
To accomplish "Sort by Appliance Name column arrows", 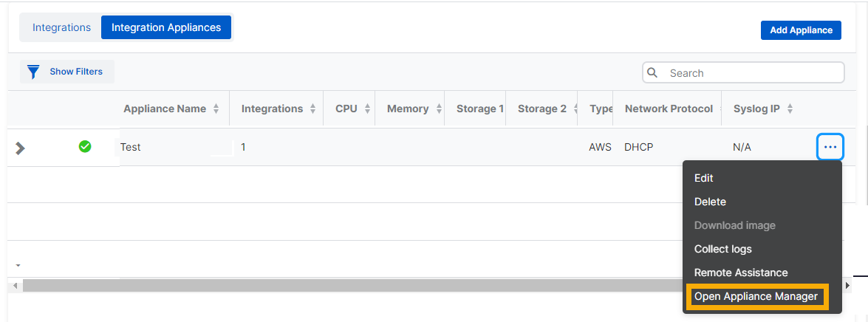I will pyautogui.click(x=216, y=109).
